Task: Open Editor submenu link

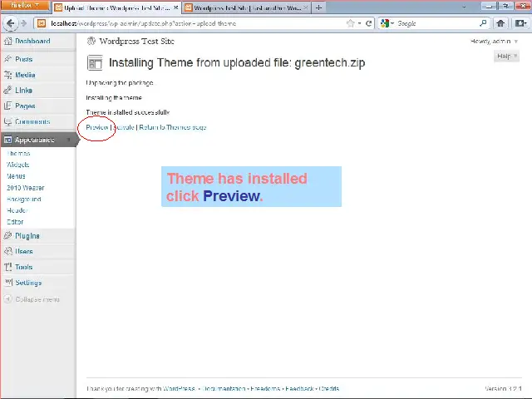Action: (15, 222)
